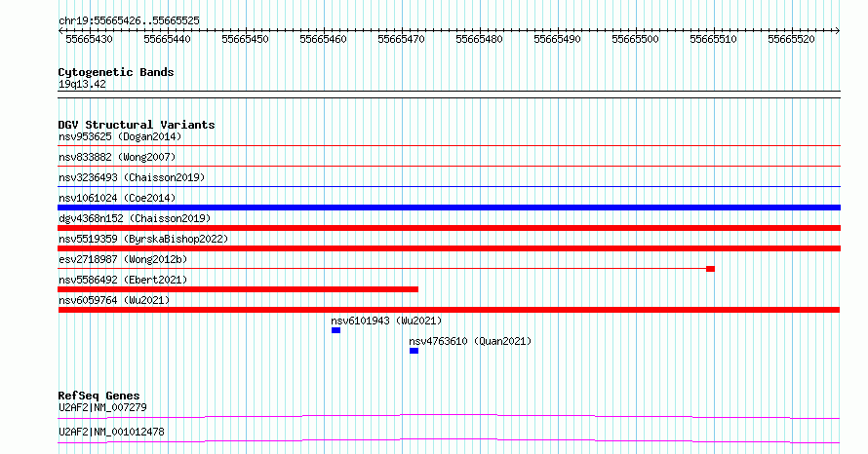Open gene U2AF2|NM_001012478 label
The height and width of the screenshot is (454, 868).
click(111, 432)
